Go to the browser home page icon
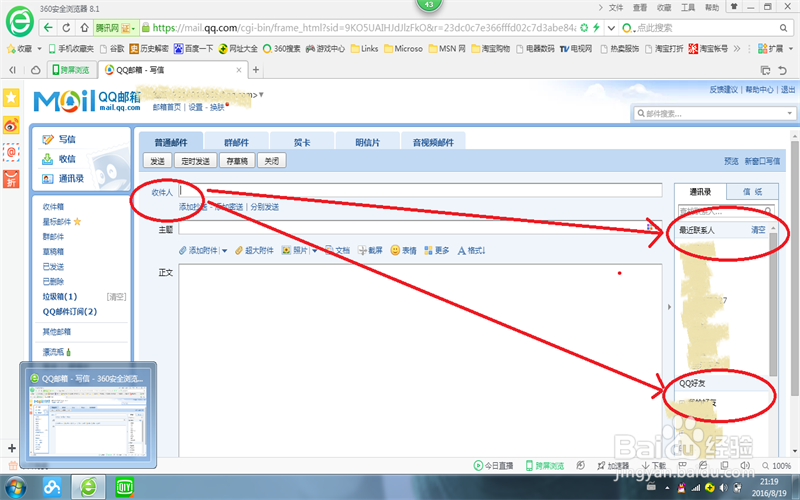The width and height of the screenshot is (800, 500). pyautogui.click(x=85, y=28)
